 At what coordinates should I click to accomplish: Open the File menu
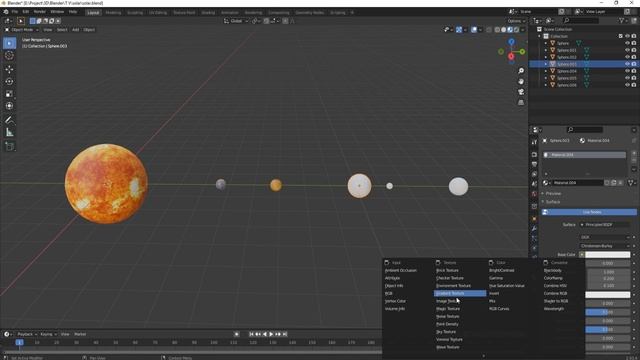15,12
